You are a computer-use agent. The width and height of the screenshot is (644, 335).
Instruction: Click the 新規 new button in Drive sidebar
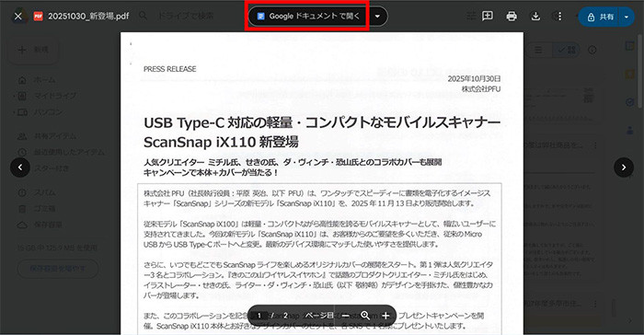coord(34,50)
